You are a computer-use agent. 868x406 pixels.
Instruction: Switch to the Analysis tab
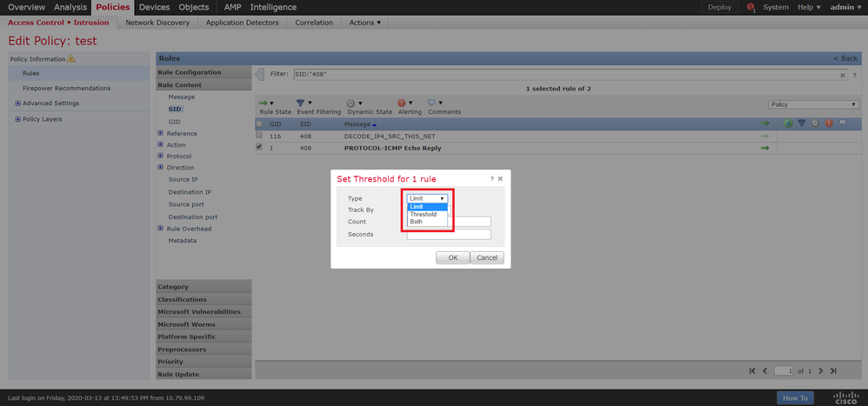click(x=70, y=7)
